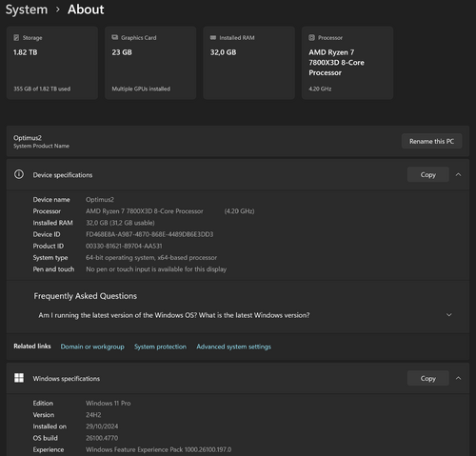Viewport: 476px width, 456px height.
Task: Open the Storage 1.82 TB card
Action: coord(52,63)
